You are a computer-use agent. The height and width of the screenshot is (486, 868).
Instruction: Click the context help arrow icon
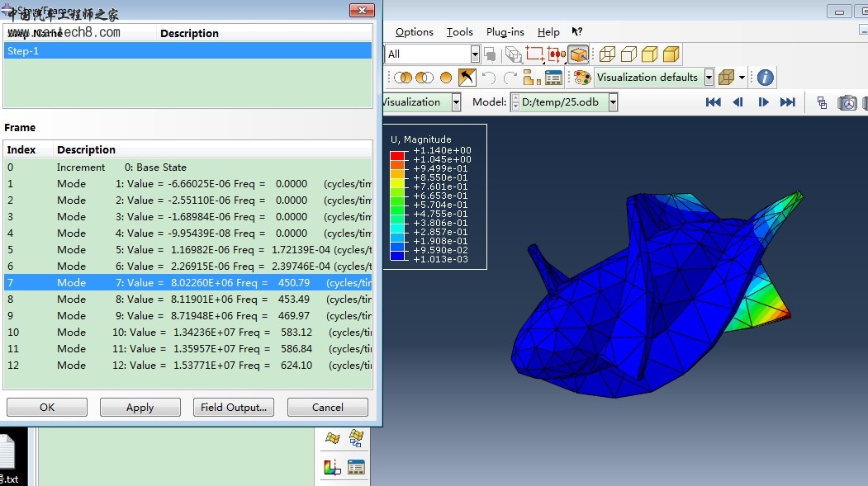(577, 32)
